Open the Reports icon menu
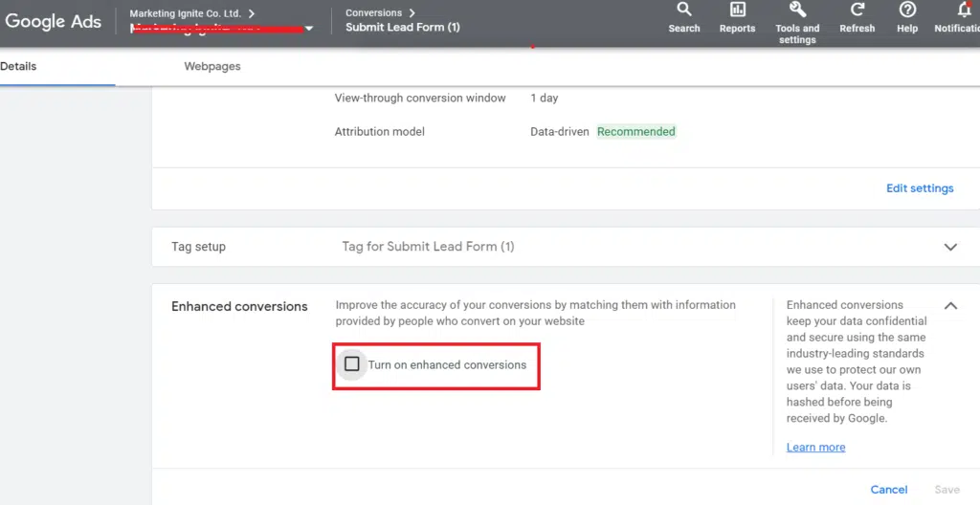Image resolution: width=980 pixels, height=505 pixels. tap(737, 17)
